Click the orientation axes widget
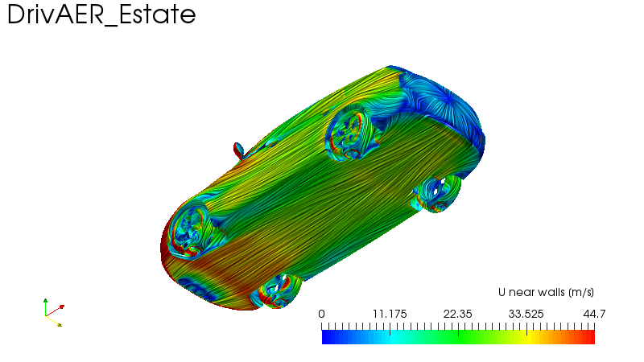Image resolution: width=644 pixels, height=362 pixels. pyautogui.click(x=54, y=313)
